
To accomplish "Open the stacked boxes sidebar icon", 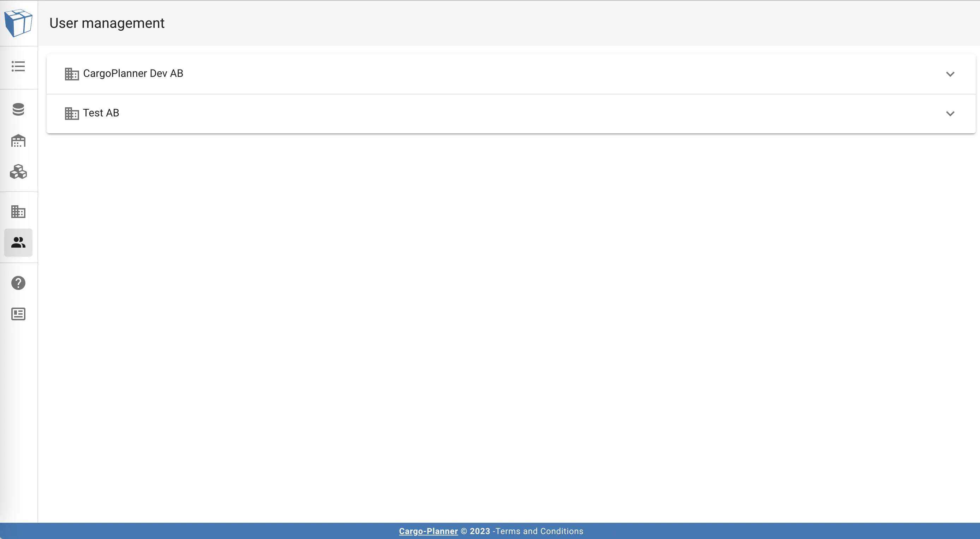I will pos(18,172).
